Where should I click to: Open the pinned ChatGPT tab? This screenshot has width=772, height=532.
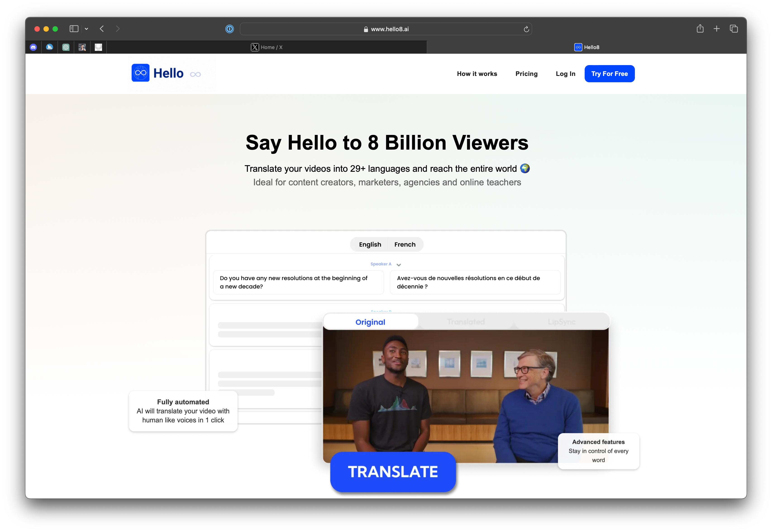[66, 47]
